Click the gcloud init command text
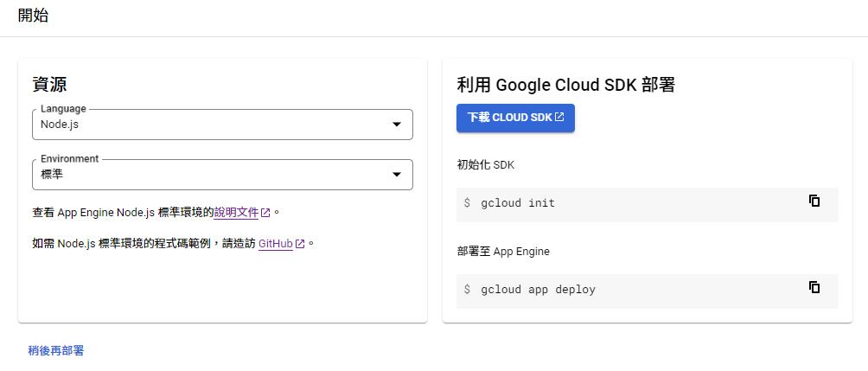This screenshot has width=868, height=371. pos(517,203)
